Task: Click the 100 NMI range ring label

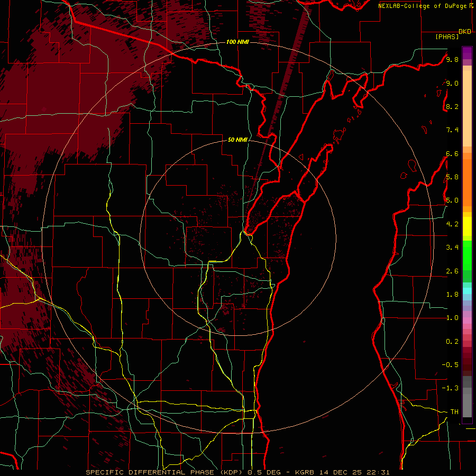Action: pos(237,42)
